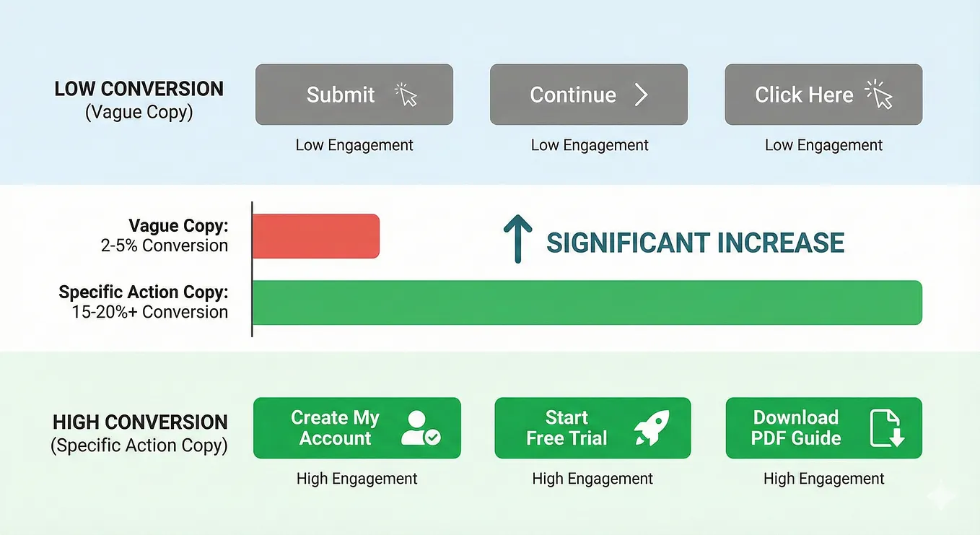Click the HIGH CONVERSION heading label
Viewport: 980px width, 535px height.
140,422
